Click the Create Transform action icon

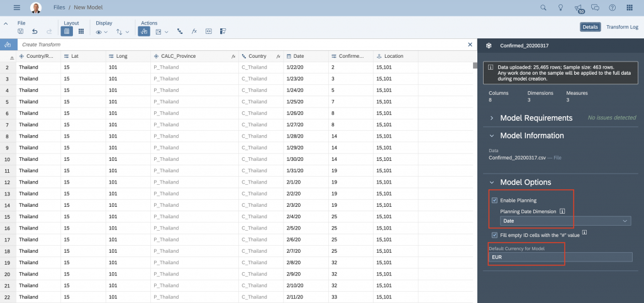(x=144, y=31)
